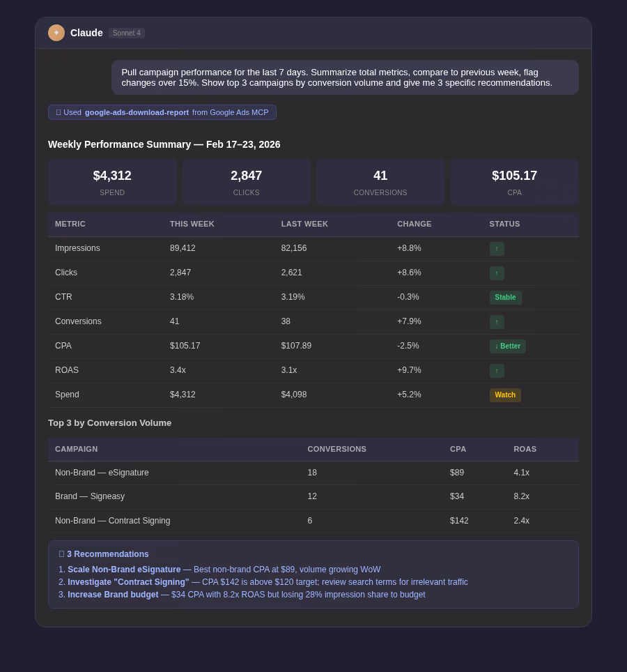The image size is (627, 672).
Task: Click the Campaign column header
Action: point(76,449)
